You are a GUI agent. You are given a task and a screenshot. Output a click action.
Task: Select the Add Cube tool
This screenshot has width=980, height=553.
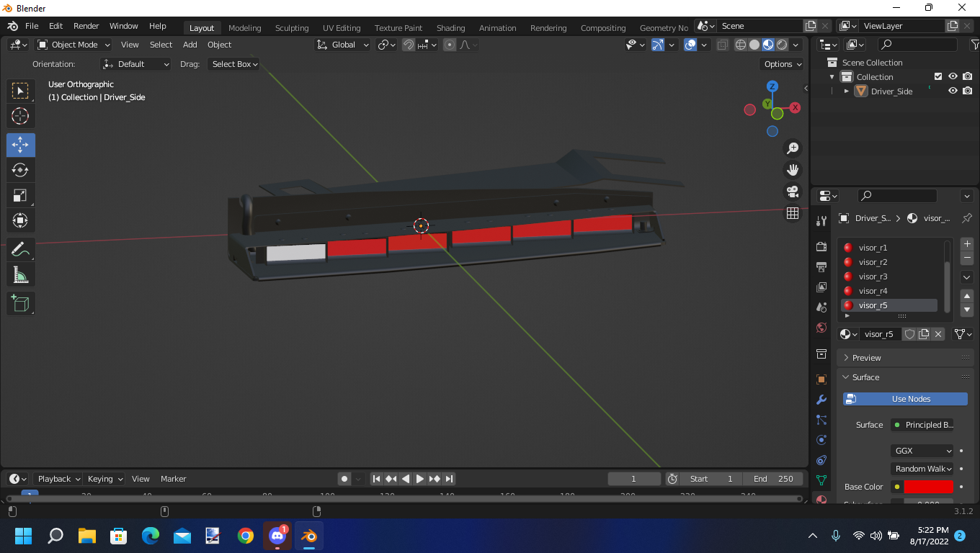(x=20, y=303)
